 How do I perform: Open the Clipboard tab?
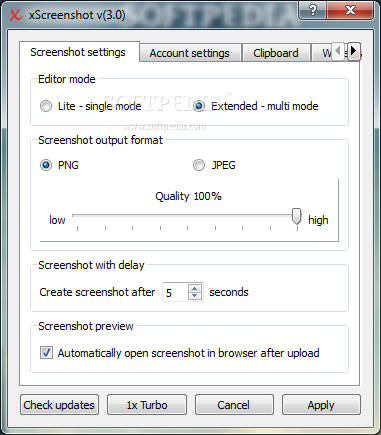click(x=276, y=53)
